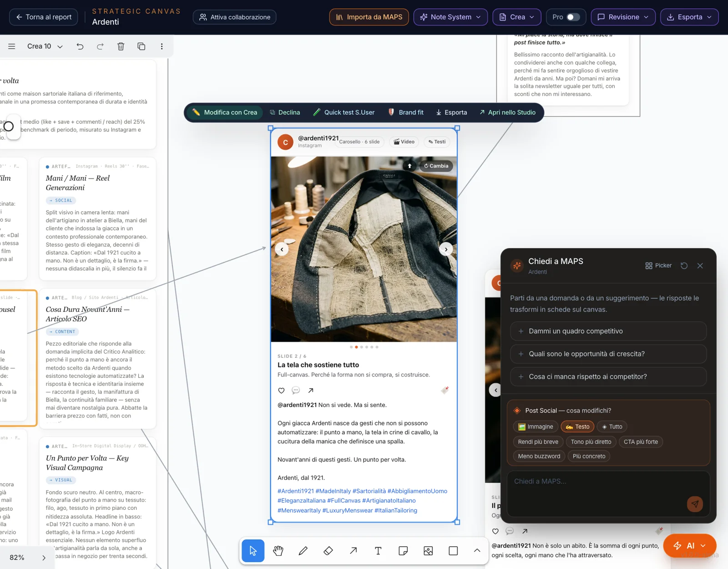Click Importa da MAPS button
This screenshot has height=569, width=728.
tap(369, 17)
